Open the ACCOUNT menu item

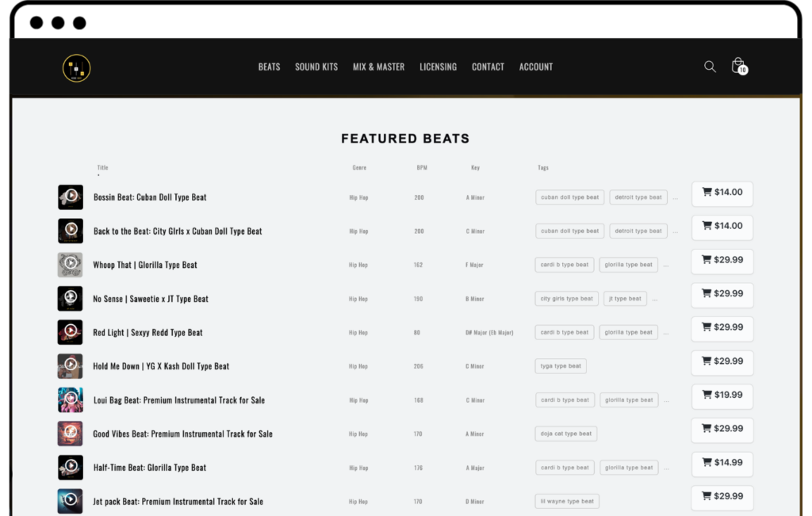coord(536,67)
